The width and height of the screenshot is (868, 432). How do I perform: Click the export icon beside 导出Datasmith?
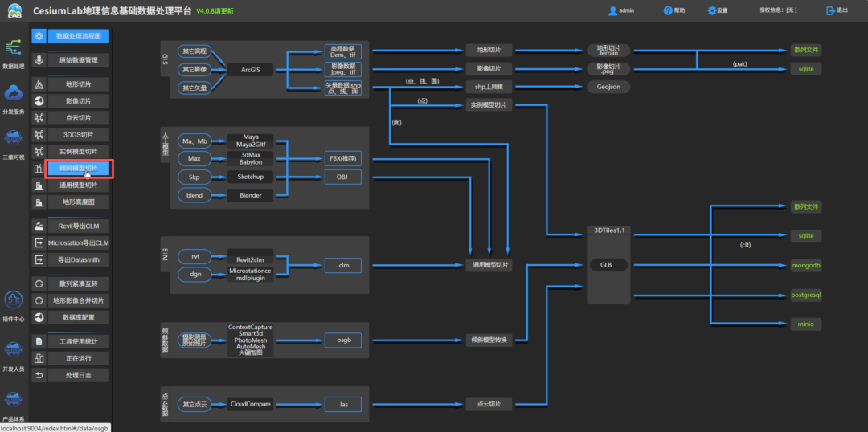pos(39,259)
